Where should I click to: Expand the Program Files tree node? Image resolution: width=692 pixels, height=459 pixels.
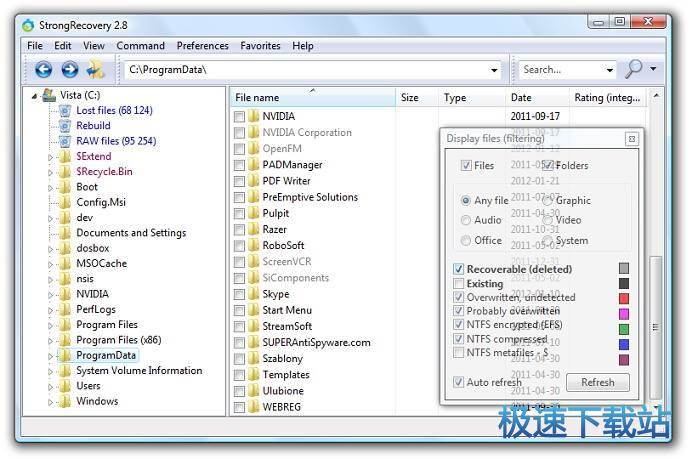(x=52, y=325)
